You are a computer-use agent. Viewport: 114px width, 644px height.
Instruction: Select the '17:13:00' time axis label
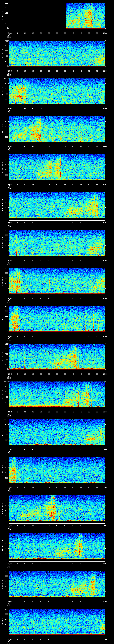click(9, 185)
